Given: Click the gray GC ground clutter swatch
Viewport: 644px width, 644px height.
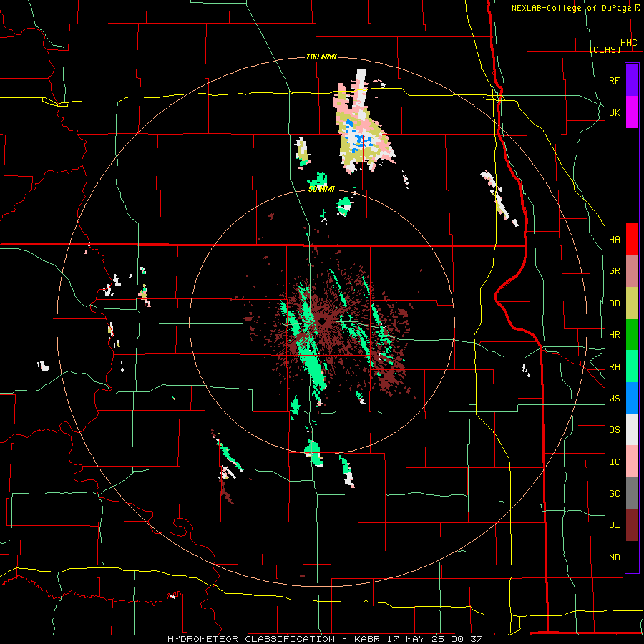Looking at the screenshot, I should click(632, 493).
